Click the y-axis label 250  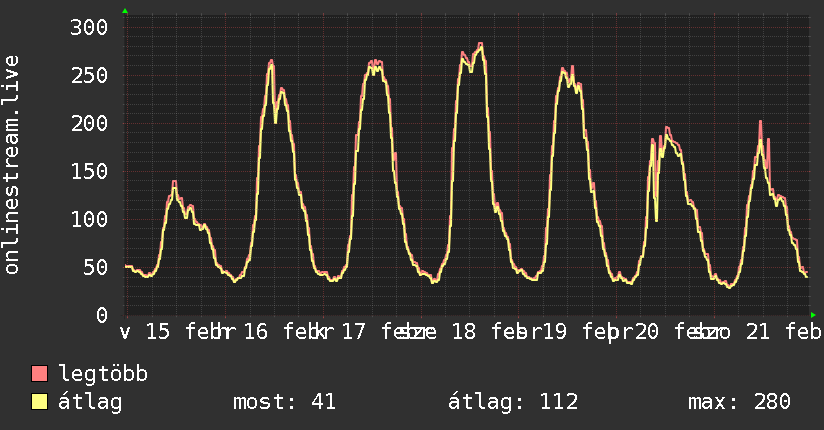click(x=89, y=75)
